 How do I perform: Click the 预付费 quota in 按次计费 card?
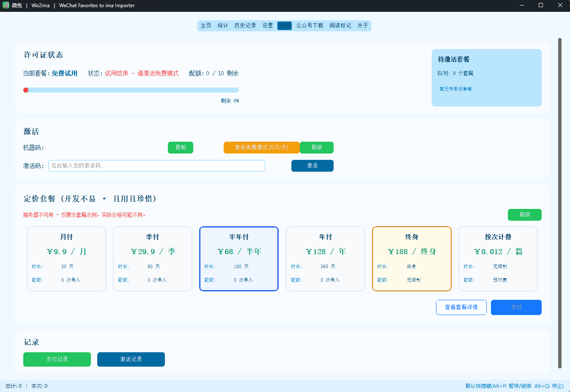(500, 280)
